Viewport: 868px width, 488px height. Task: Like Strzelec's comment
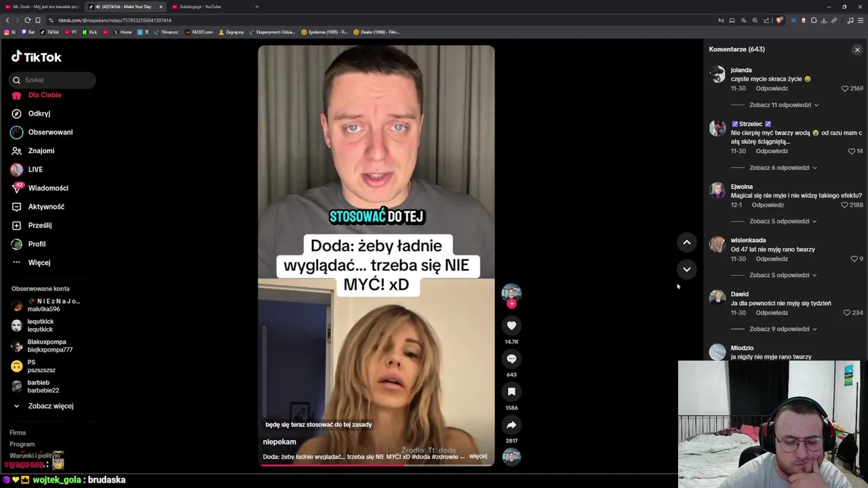pyautogui.click(x=852, y=151)
